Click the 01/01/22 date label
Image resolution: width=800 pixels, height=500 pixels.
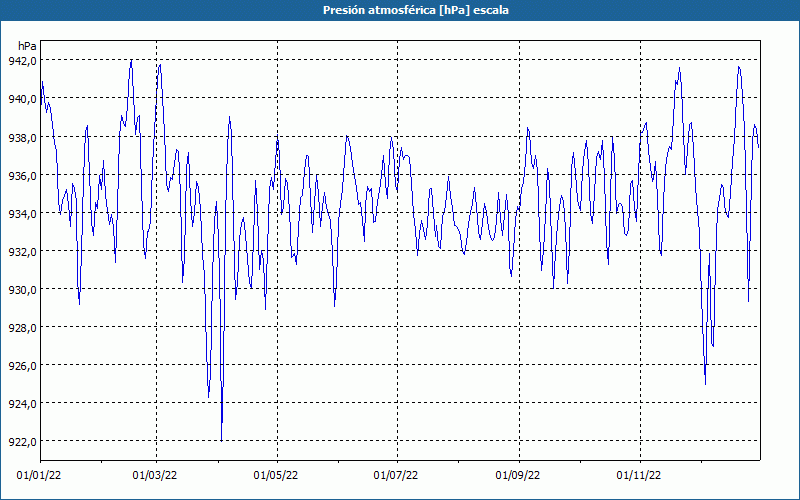pos(39,476)
